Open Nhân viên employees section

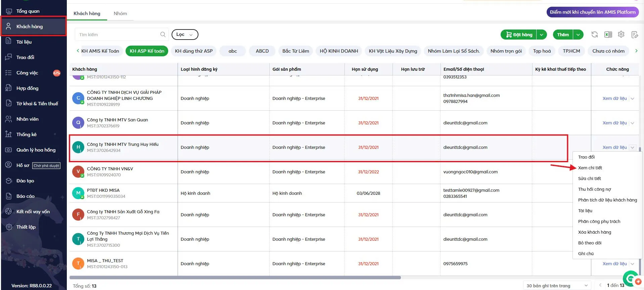tap(27, 119)
